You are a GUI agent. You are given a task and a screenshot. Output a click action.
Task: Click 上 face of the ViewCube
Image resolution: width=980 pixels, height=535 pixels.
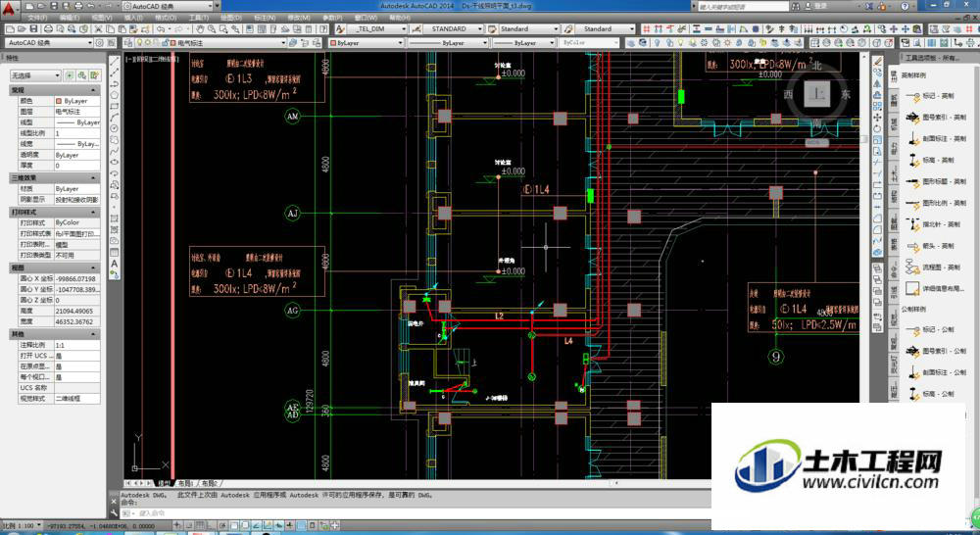(817, 94)
